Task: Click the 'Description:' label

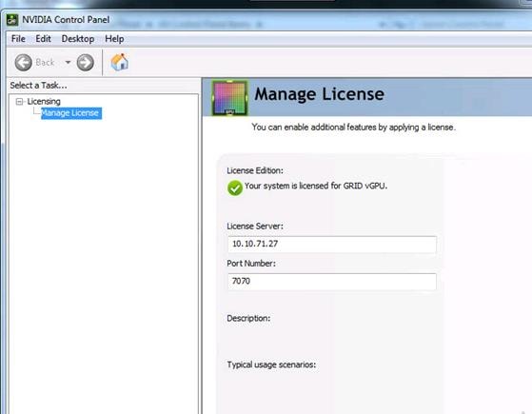Action: coord(248,319)
